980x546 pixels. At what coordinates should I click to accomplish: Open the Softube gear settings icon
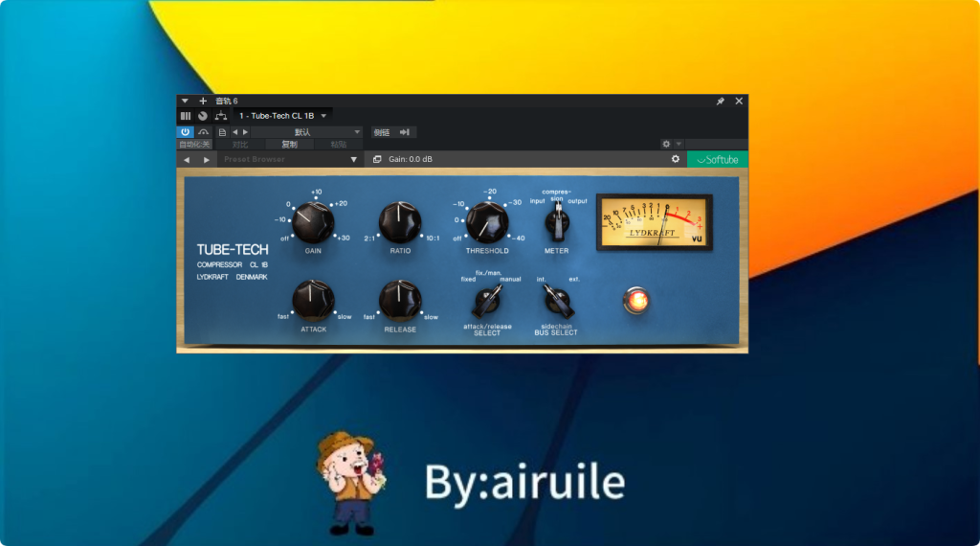click(x=675, y=159)
